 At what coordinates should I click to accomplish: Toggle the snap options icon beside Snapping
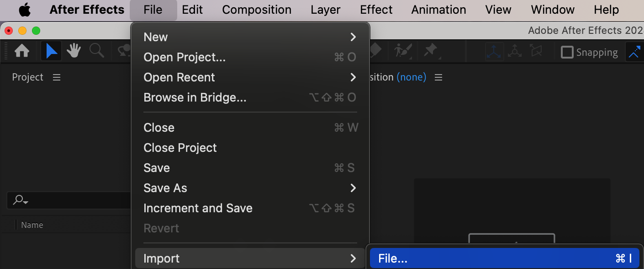pos(634,52)
